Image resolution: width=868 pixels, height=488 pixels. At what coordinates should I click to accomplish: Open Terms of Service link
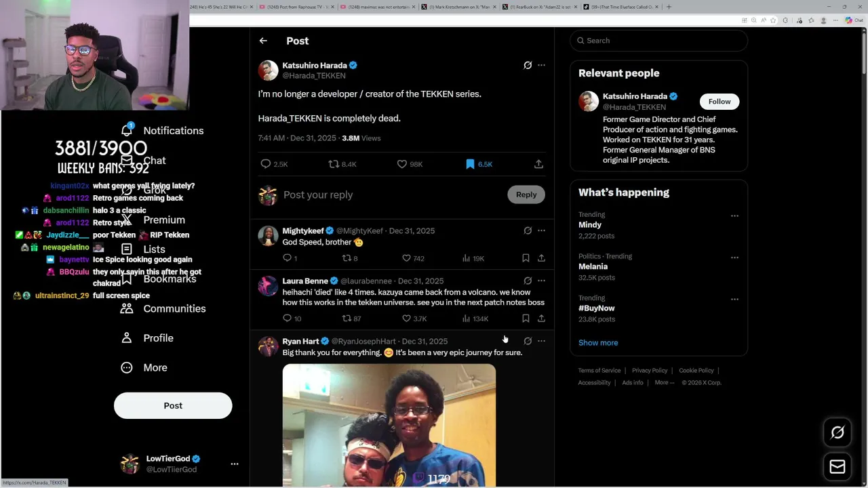pyautogui.click(x=599, y=371)
